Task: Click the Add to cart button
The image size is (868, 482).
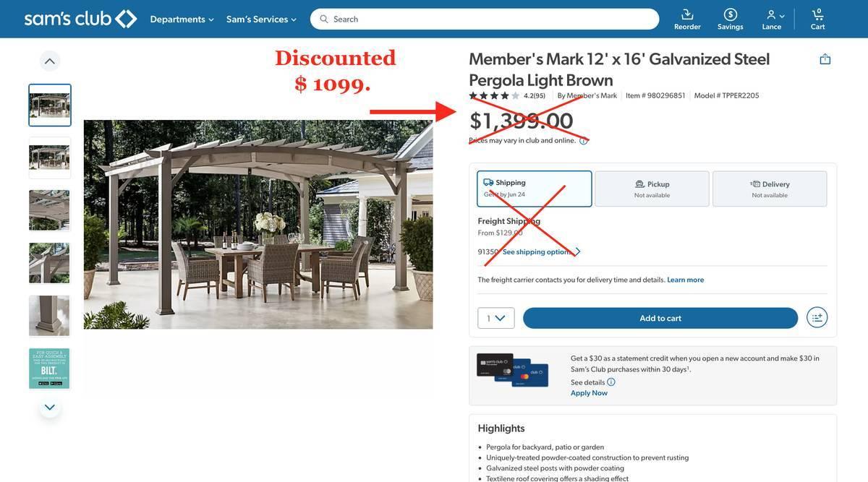Action: 660,318
